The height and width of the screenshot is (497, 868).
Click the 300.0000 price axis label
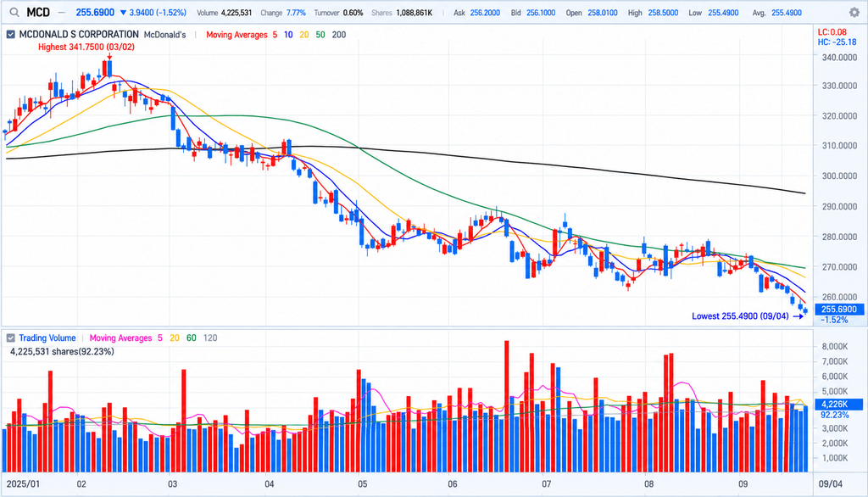pos(839,176)
